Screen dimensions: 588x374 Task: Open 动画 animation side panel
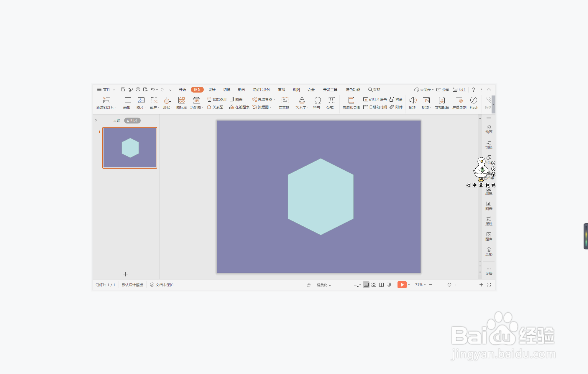(x=489, y=129)
